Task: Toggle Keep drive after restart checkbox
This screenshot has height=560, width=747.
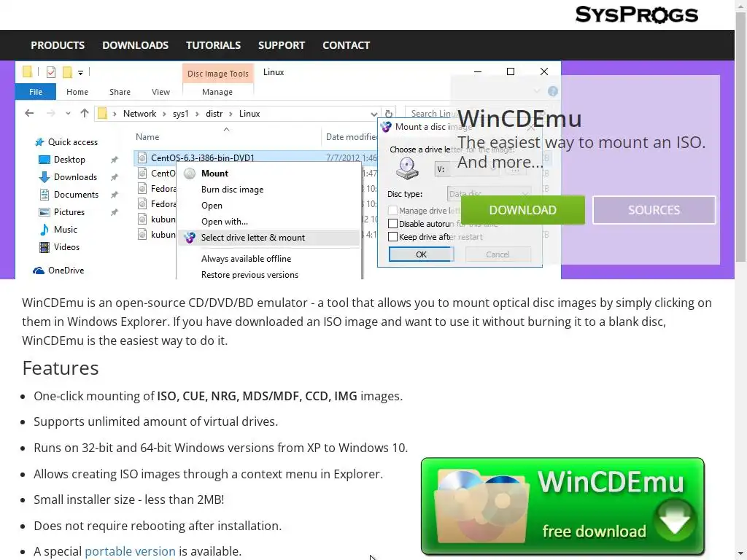Action: pos(392,237)
